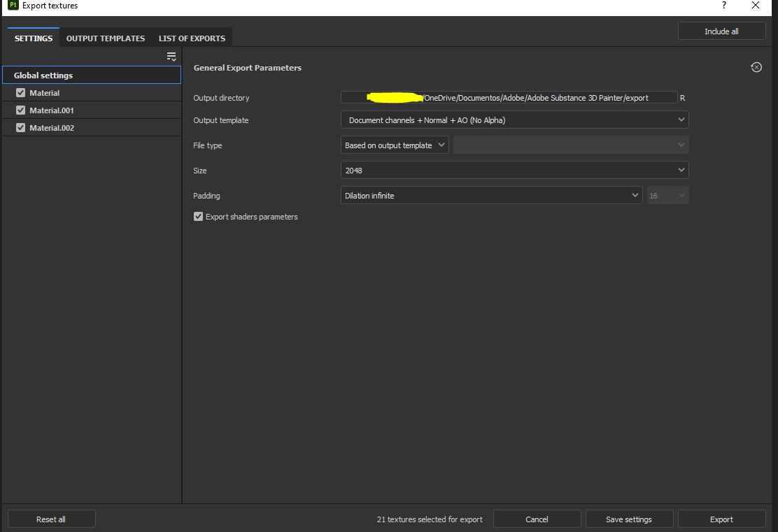Click the reset icon beside General Export Parameters

tap(756, 67)
